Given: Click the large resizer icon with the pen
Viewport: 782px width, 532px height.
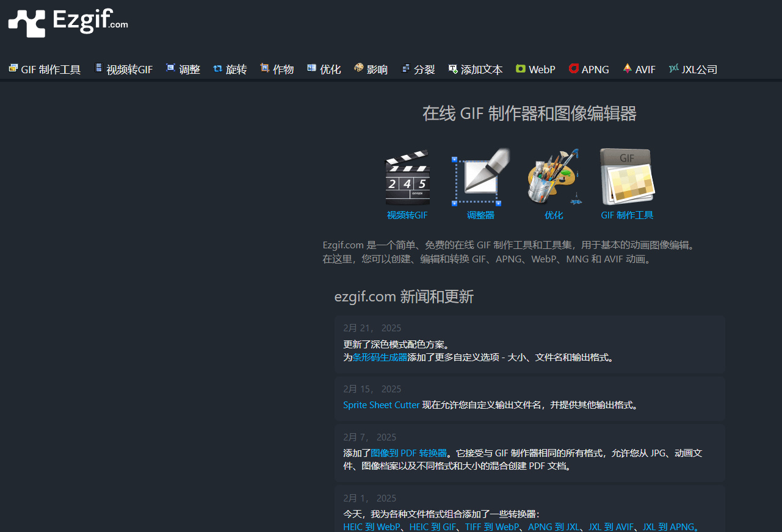Looking at the screenshot, I should point(480,177).
